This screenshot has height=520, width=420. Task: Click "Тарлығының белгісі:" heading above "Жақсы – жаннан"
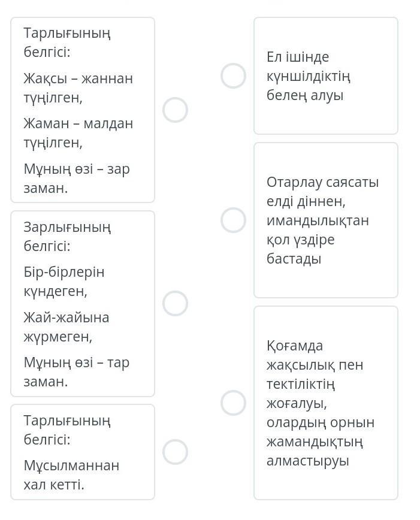coord(67,42)
